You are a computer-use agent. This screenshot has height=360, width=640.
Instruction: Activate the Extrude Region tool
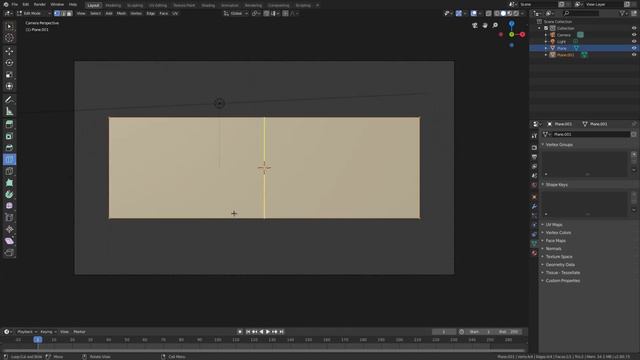pos(9,124)
